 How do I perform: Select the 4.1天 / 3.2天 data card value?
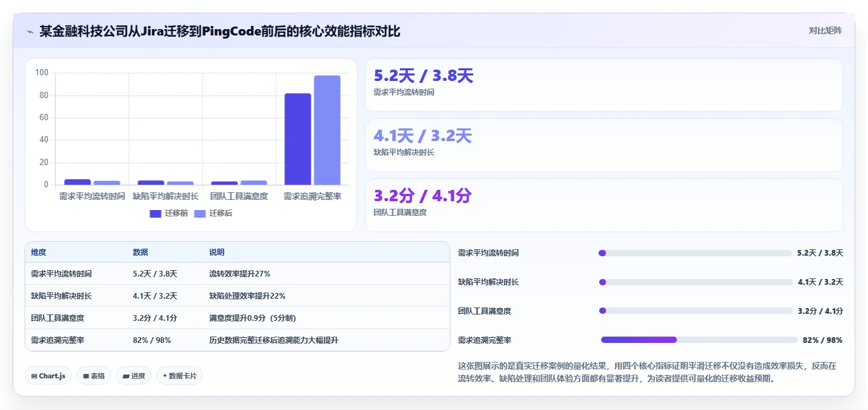tap(423, 135)
